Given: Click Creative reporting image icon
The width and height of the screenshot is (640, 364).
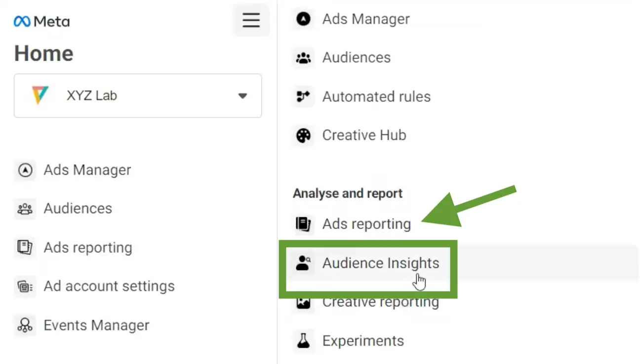Looking at the screenshot, I should [303, 302].
